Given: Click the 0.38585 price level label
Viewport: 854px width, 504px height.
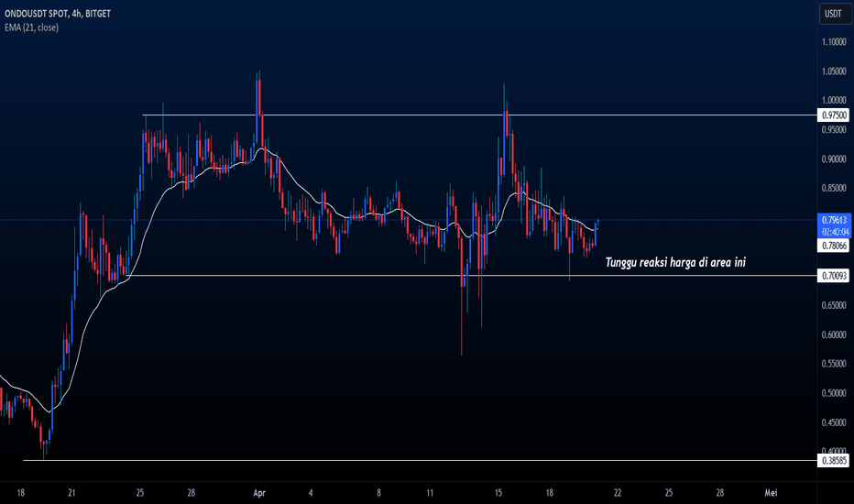Looking at the screenshot, I should click(x=834, y=460).
